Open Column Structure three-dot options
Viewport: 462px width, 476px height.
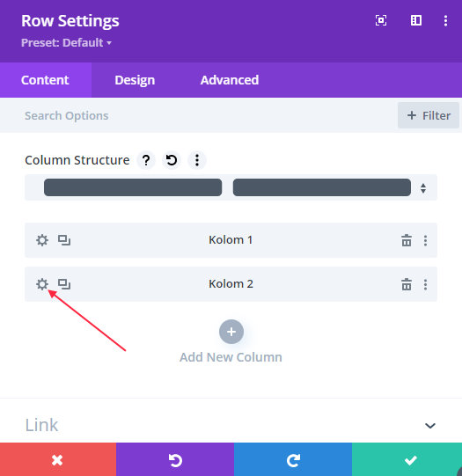(x=197, y=160)
